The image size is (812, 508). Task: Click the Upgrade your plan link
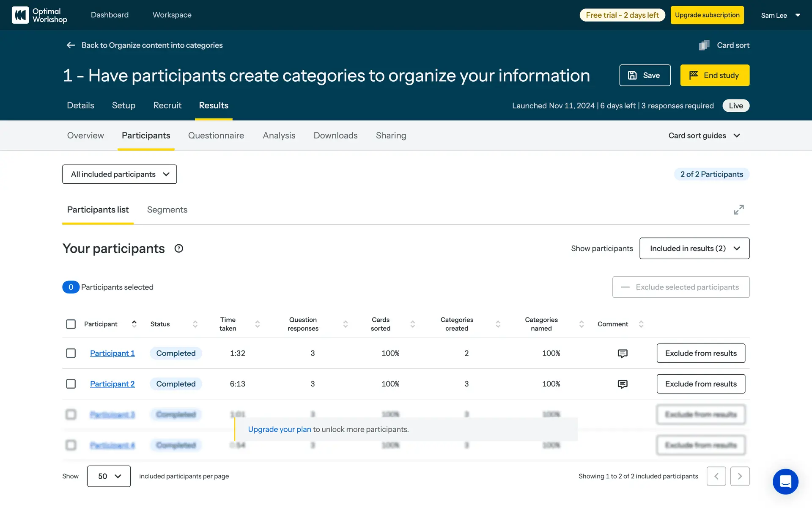coord(279,429)
